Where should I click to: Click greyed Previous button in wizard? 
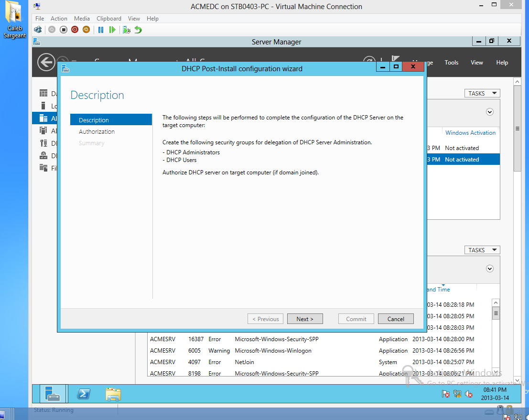pos(266,319)
